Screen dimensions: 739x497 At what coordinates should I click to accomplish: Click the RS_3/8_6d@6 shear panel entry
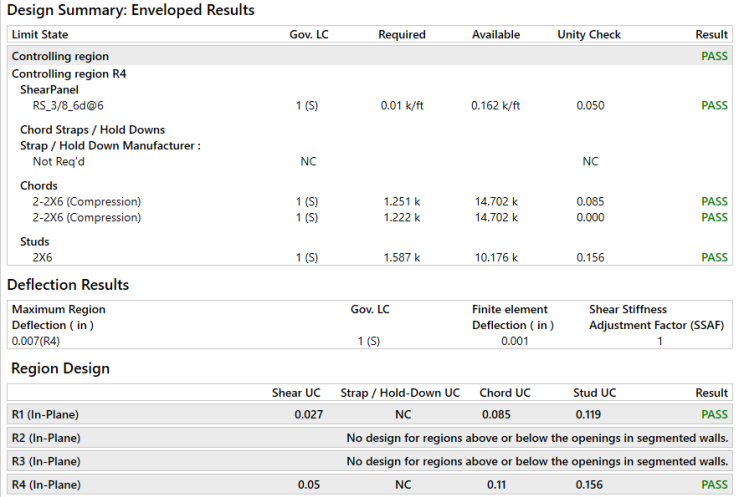[x=72, y=105]
